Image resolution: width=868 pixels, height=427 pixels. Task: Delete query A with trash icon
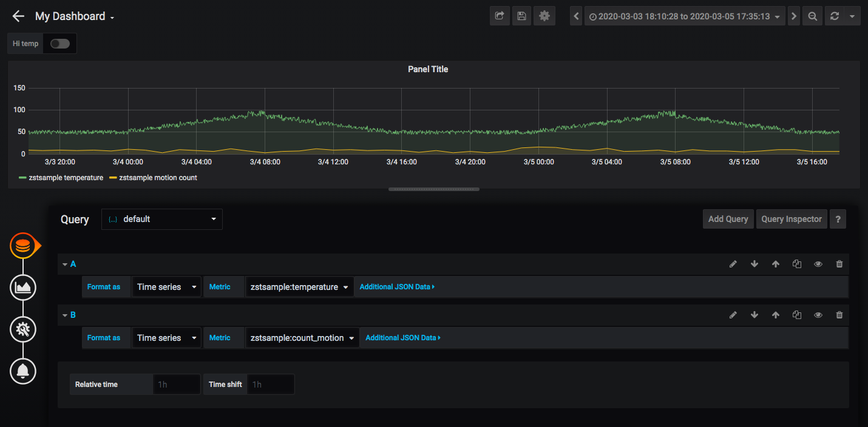[839, 264]
